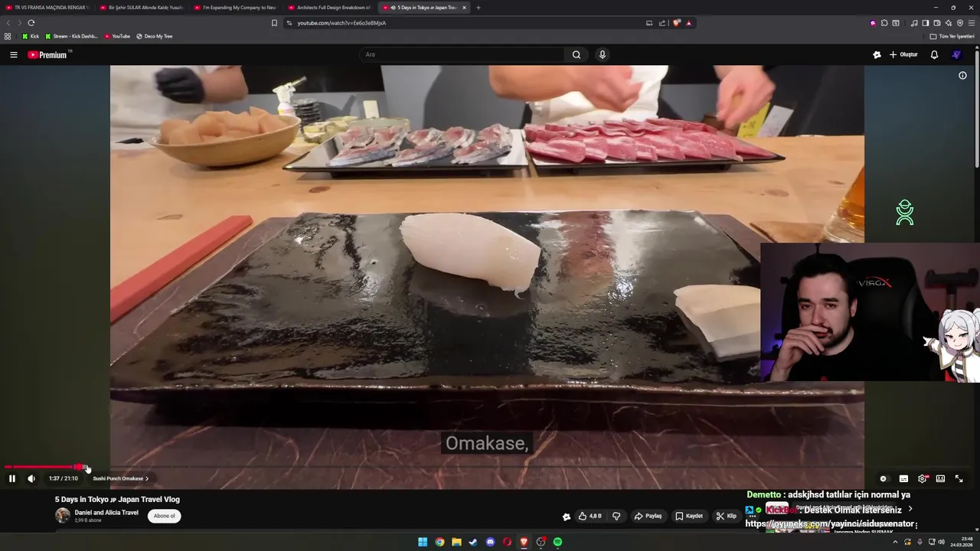980x551 pixels.
Task: Mute the video using the volume icon
Action: [31, 478]
